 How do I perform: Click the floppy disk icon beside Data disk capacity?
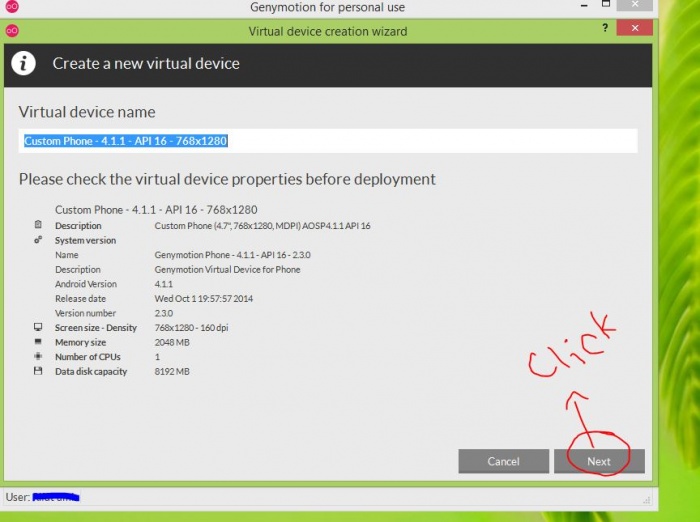coord(38,371)
